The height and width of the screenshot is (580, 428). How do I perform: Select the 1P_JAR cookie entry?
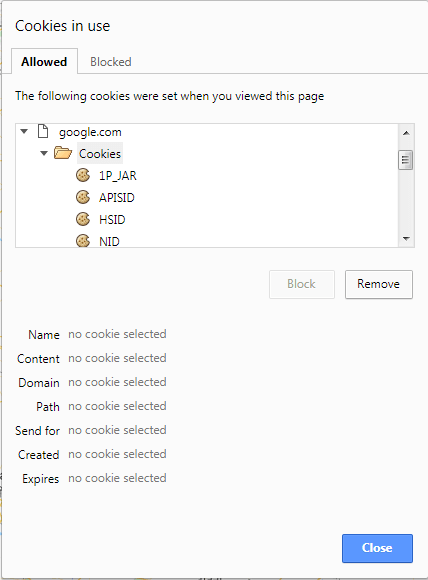pos(118,175)
